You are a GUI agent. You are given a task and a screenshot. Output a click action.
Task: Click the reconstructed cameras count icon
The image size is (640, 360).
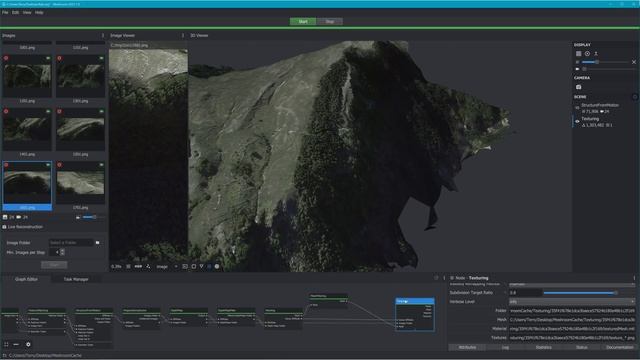[18, 217]
